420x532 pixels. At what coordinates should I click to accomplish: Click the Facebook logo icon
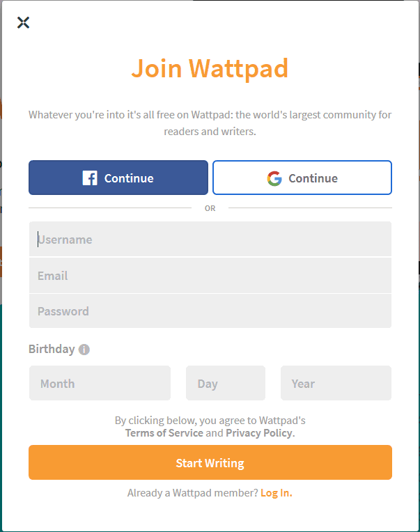click(x=90, y=178)
